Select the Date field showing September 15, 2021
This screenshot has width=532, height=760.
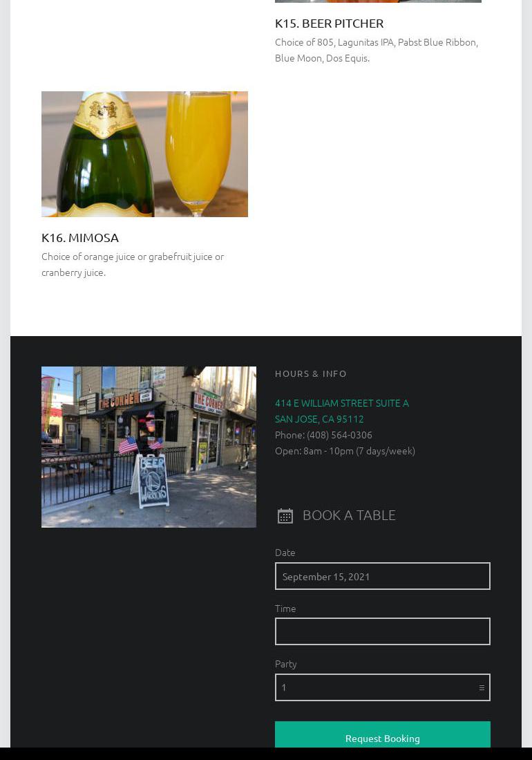pyautogui.click(x=383, y=576)
